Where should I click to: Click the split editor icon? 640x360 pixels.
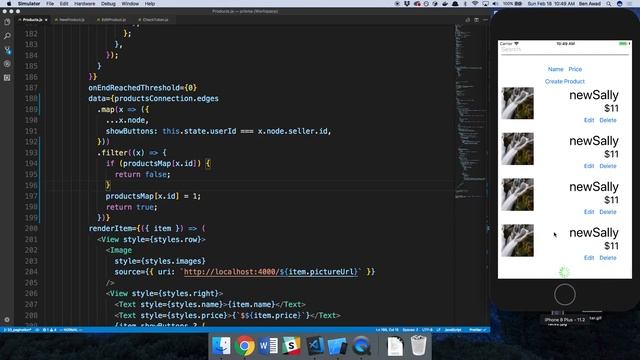[476, 20]
